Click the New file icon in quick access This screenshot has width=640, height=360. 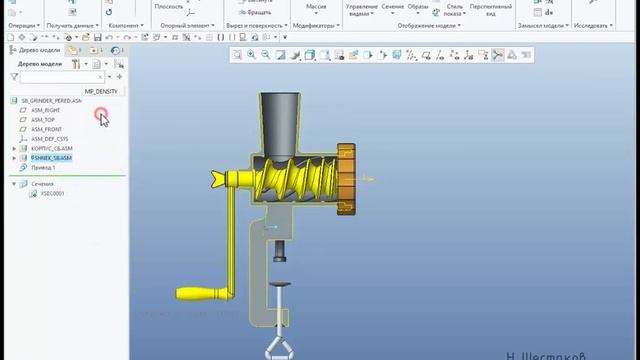[11, 38]
